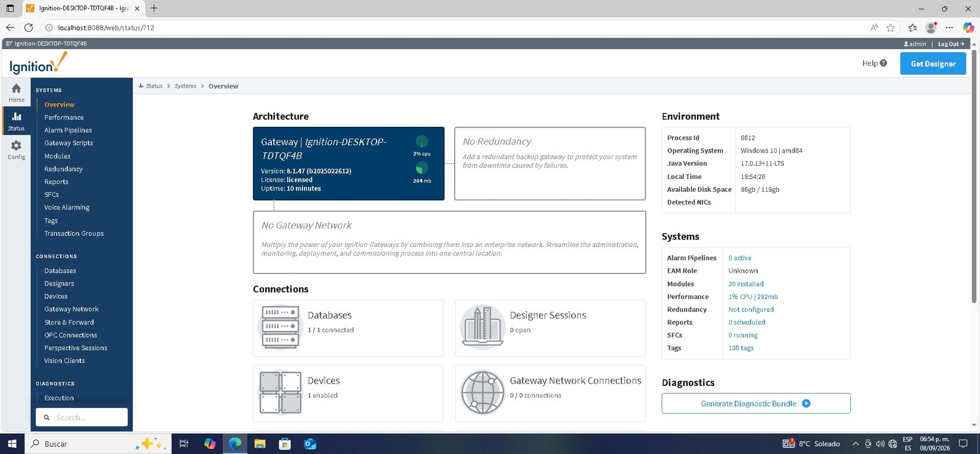Click the Log Out link
Viewport: 980px width, 454px height.
(x=951, y=44)
